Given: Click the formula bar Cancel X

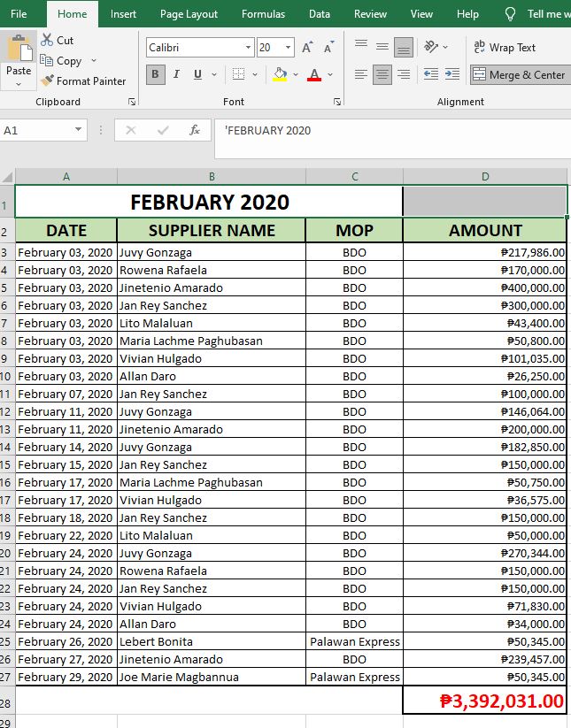Looking at the screenshot, I should 131,130.
